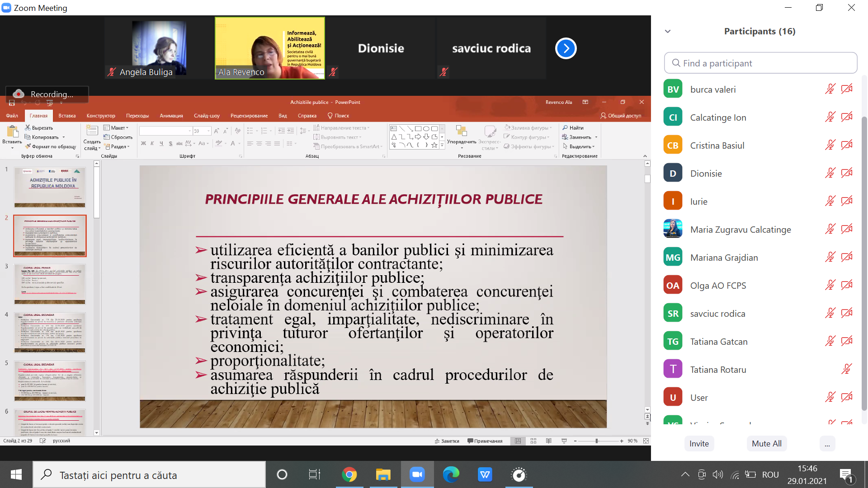
Task: Open the Вставка ribbon tab
Action: [x=67, y=116]
